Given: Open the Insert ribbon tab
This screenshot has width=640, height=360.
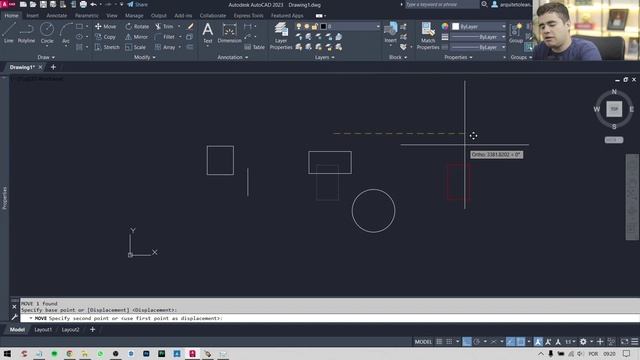Looking at the screenshot, I should 33,16.
